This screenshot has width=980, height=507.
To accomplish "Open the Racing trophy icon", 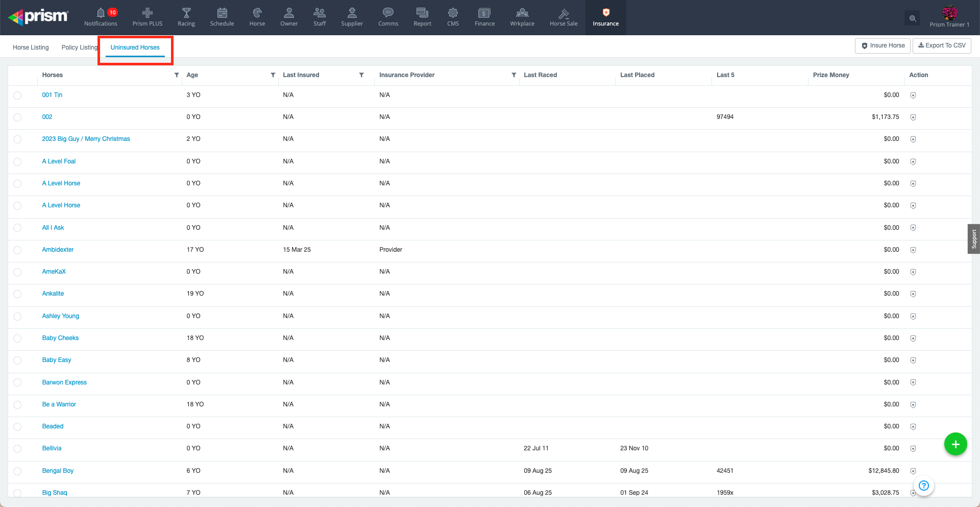I will (x=186, y=13).
